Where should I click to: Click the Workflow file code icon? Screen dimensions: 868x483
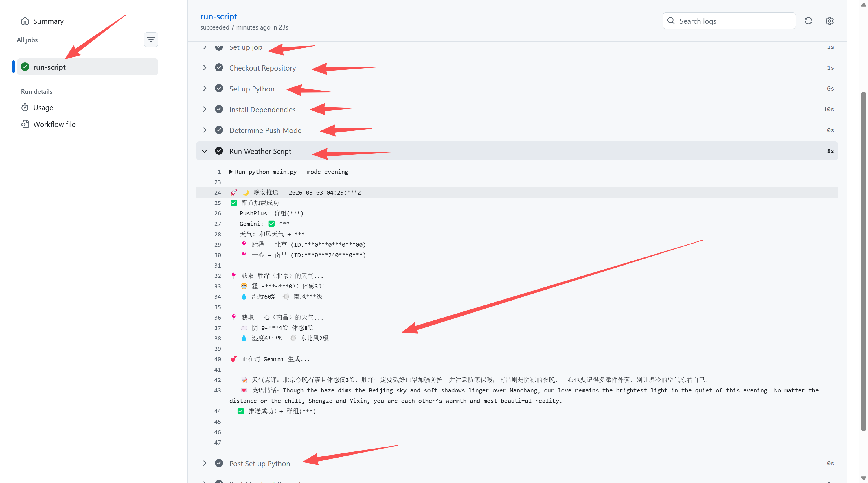[25, 124]
